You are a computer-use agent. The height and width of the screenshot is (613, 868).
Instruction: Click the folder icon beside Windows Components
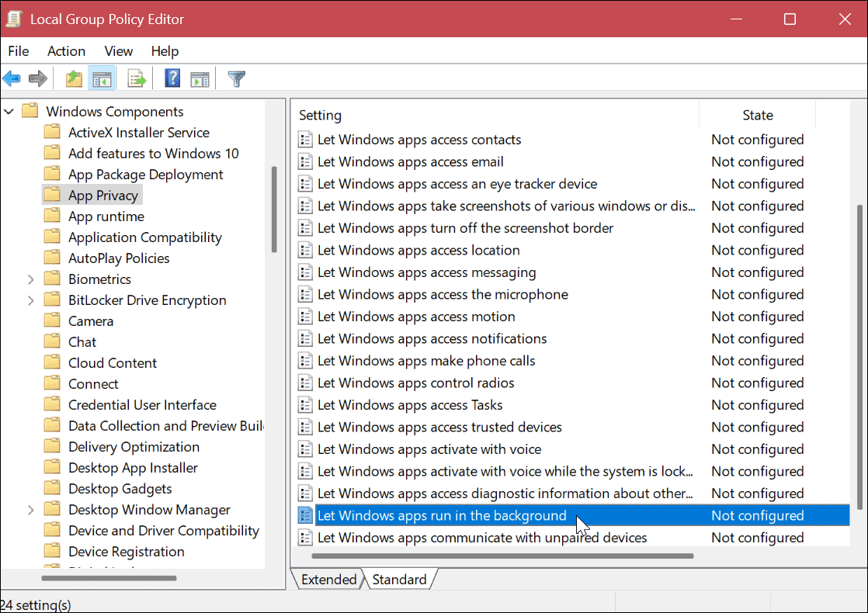point(30,111)
